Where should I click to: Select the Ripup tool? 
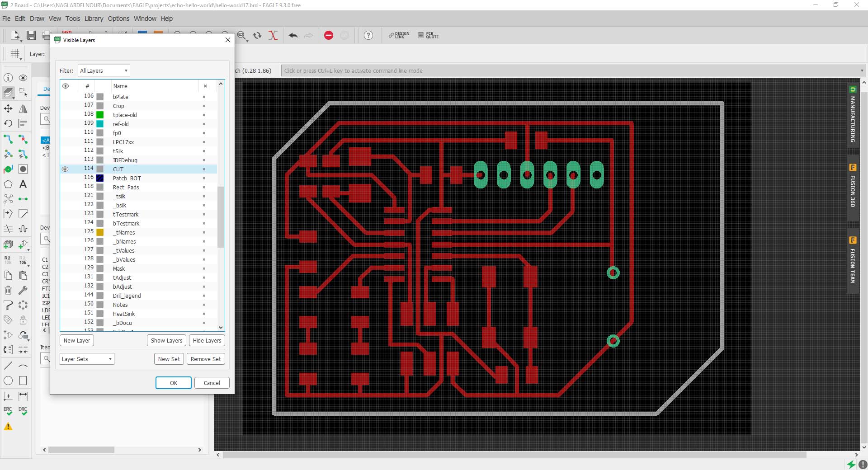click(x=23, y=139)
